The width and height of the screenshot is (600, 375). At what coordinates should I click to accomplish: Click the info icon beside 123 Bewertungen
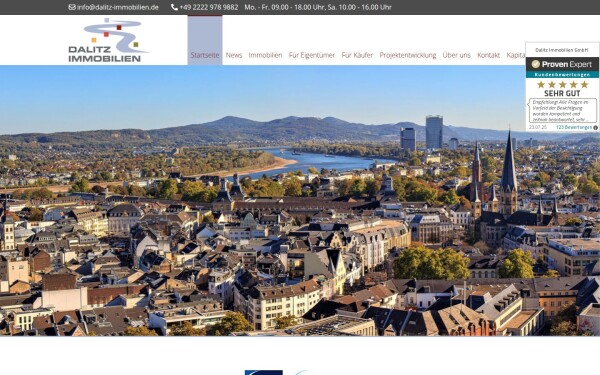(x=595, y=128)
